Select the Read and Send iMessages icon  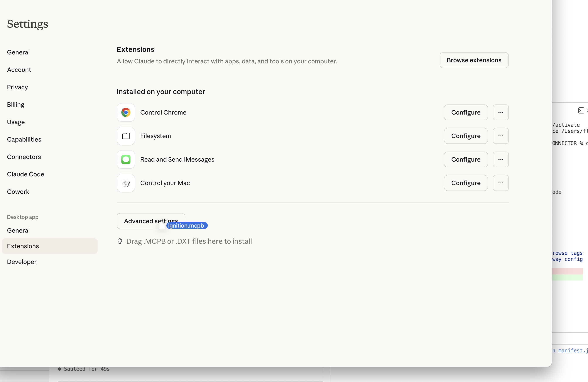point(126,159)
